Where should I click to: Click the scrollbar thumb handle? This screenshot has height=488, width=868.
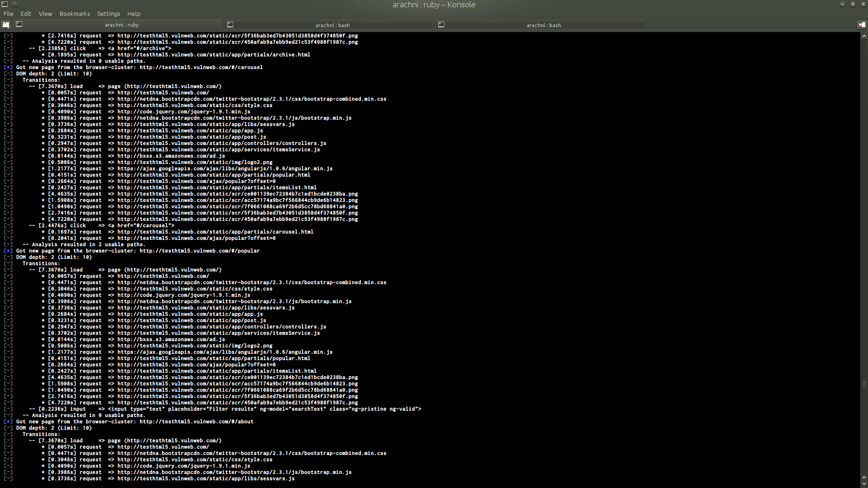click(x=864, y=384)
